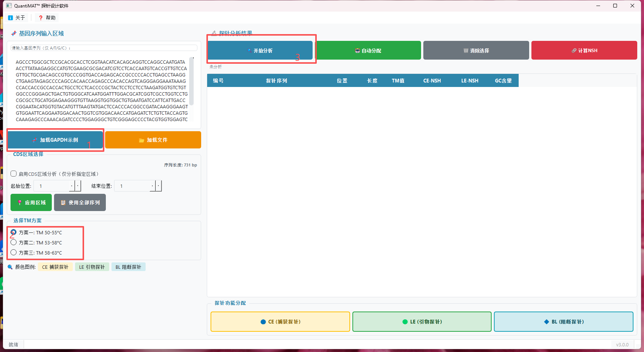Click the 开始分析 button
644x352 pixels.
point(260,50)
